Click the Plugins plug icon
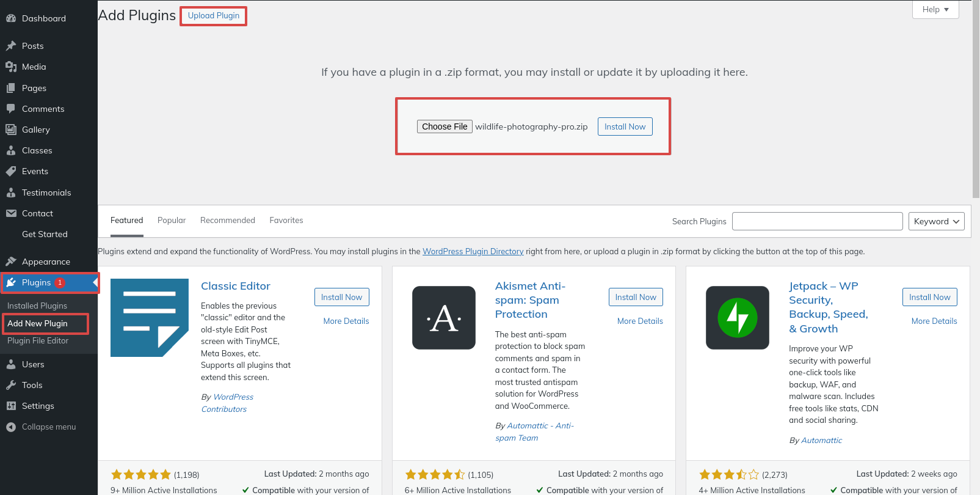Image resolution: width=980 pixels, height=495 pixels. tap(11, 282)
